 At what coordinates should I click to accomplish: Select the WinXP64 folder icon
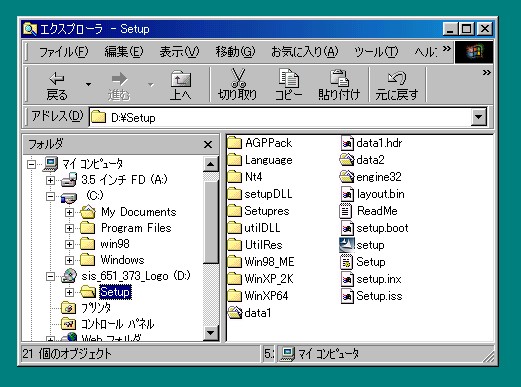(234, 296)
